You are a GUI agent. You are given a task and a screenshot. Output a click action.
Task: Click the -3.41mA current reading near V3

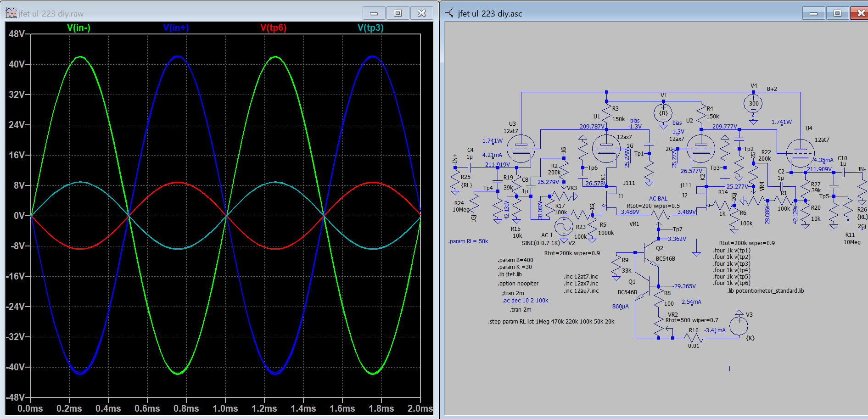715,330
